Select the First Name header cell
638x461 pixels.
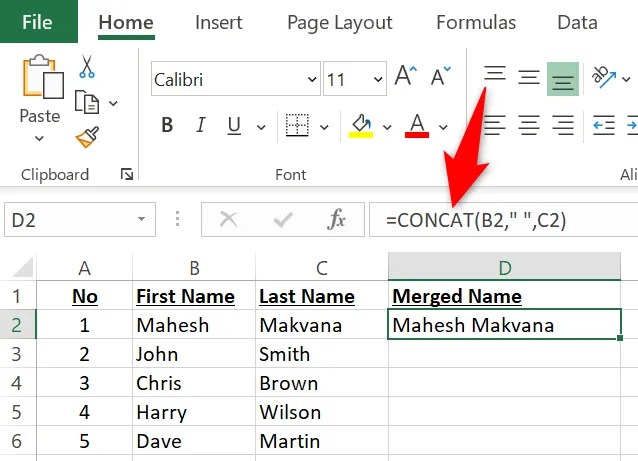(x=194, y=296)
